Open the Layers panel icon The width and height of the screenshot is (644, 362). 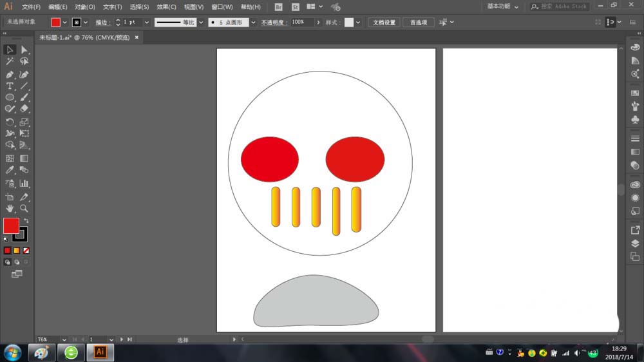[x=635, y=243]
